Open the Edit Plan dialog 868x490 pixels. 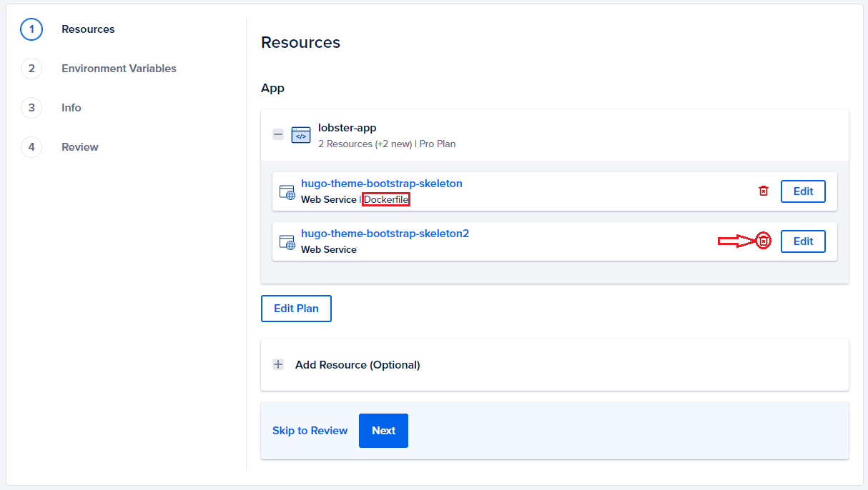(x=296, y=308)
